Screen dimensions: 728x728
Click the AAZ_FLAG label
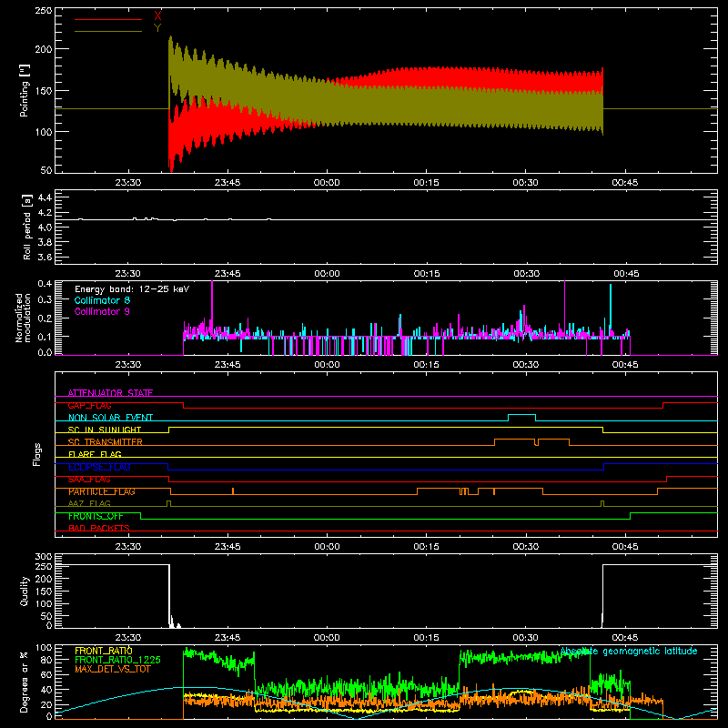89,503
